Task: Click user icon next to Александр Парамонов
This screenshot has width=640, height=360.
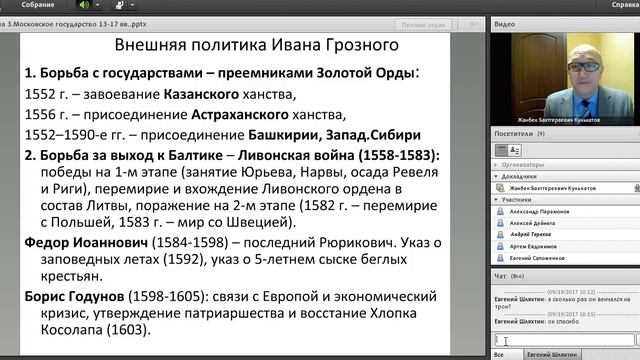Action: click(500, 211)
